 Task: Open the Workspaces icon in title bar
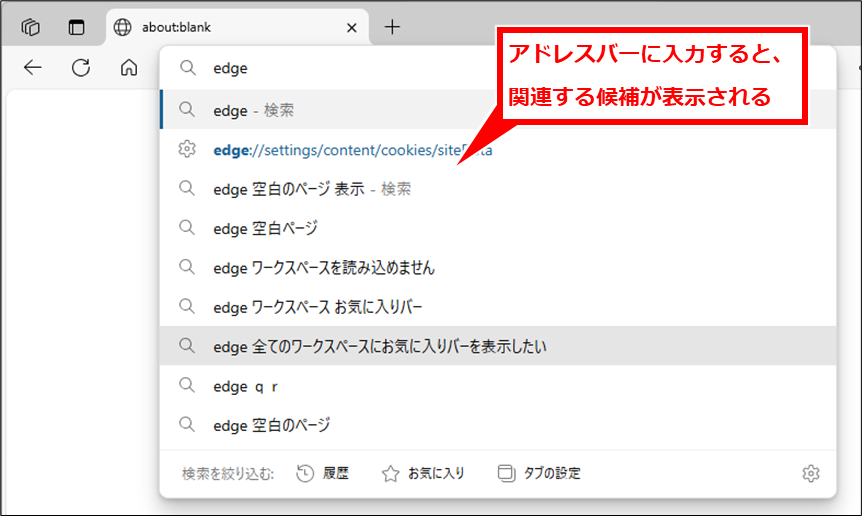tap(31, 27)
